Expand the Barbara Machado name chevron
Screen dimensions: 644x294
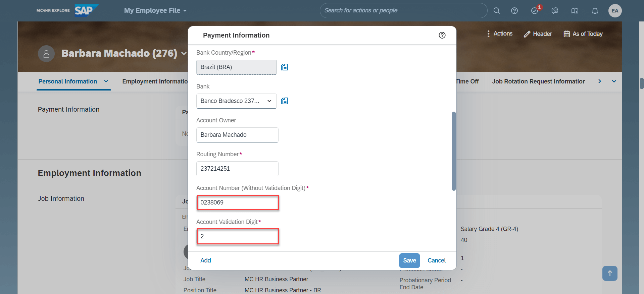click(x=184, y=53)
